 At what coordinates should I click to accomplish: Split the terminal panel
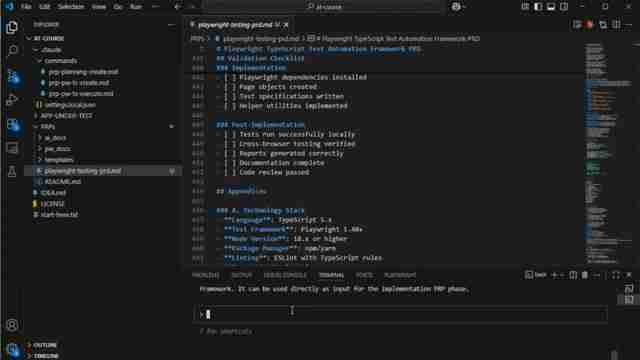click(x=573, y=275)
